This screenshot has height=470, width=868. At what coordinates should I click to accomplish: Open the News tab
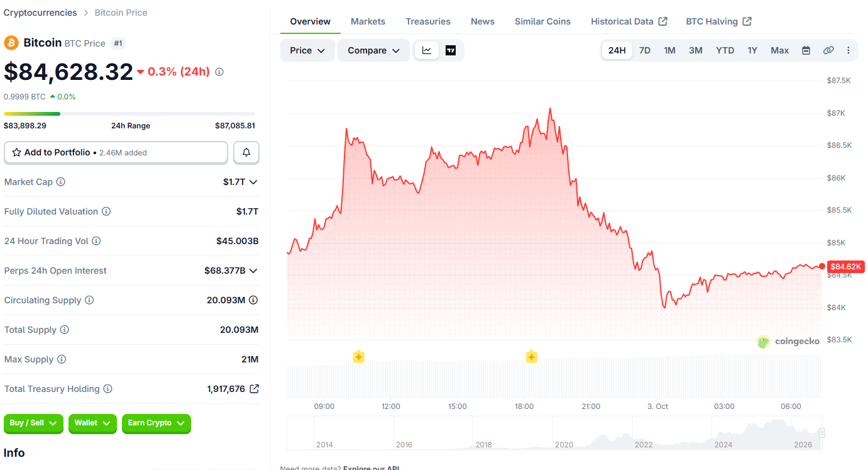coord(483,21)
